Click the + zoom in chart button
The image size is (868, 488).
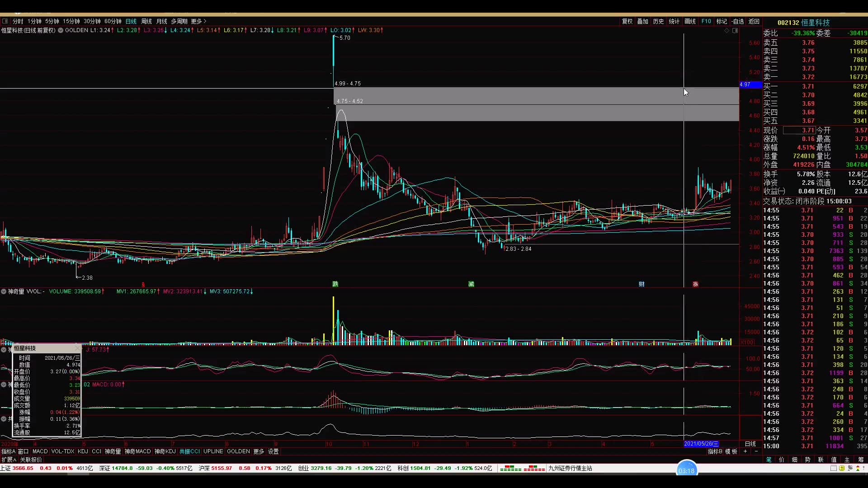(745, 451)
